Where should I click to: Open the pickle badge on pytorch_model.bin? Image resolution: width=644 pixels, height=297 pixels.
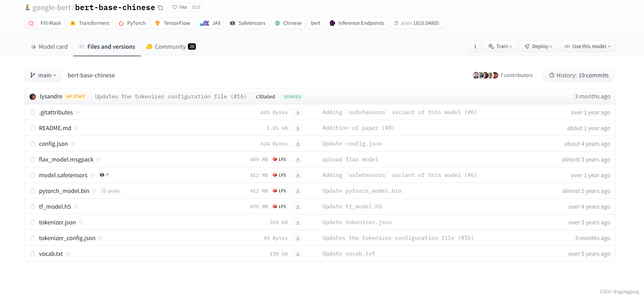(111, 191)
